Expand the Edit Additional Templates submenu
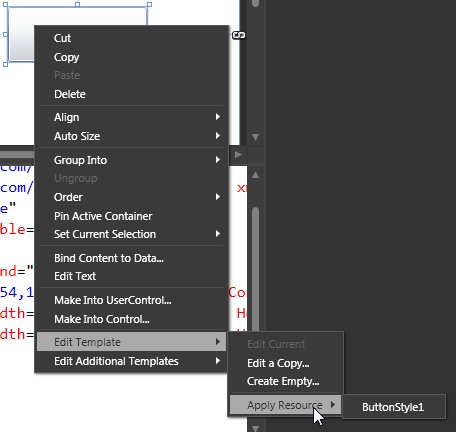Screen dimensions: 456x432 131,361
